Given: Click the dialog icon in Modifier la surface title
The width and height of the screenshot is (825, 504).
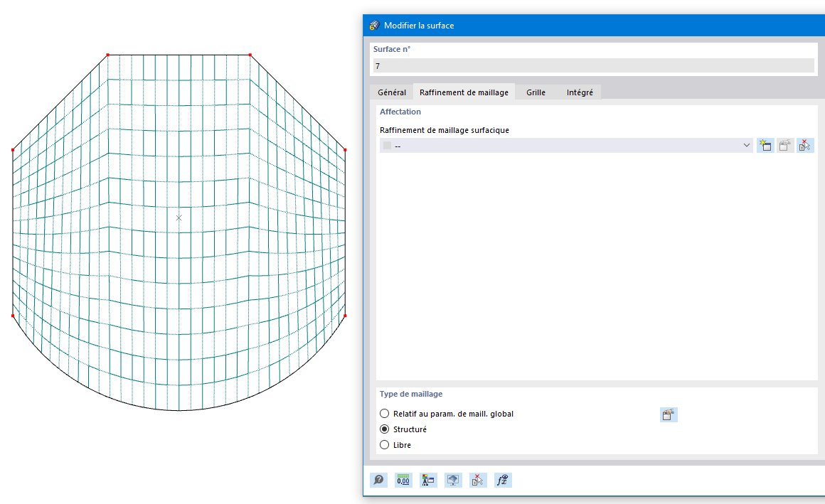Looking at the screenshot, I should 374,26.
